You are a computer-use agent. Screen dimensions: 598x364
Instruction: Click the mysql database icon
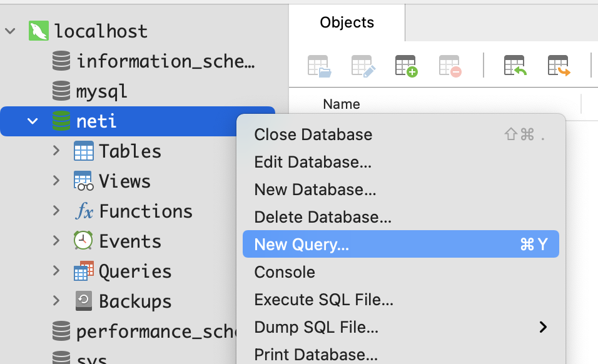61,91
